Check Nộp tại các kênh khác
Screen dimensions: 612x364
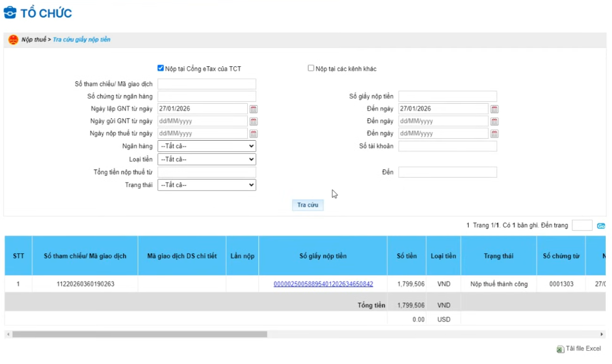(310, 68)
